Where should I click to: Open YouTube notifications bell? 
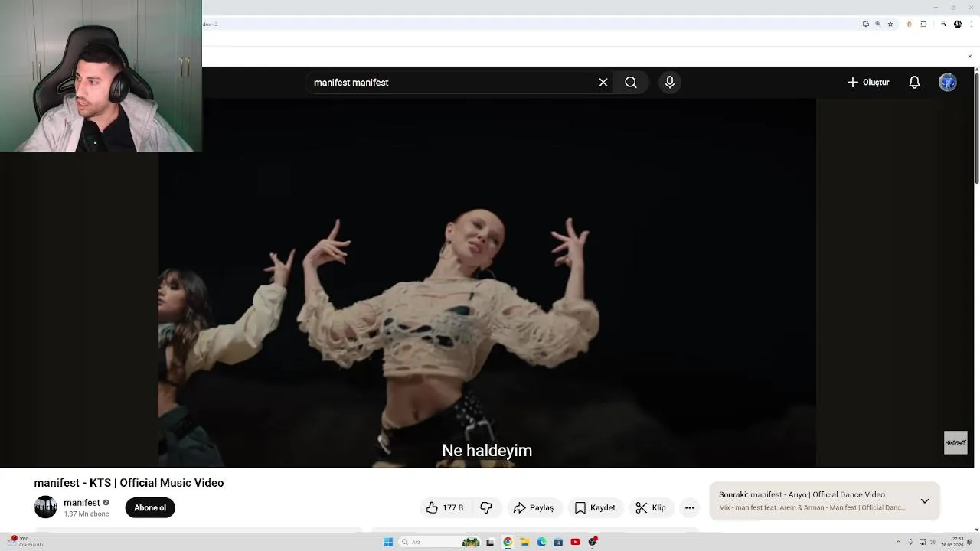(914, 83)
